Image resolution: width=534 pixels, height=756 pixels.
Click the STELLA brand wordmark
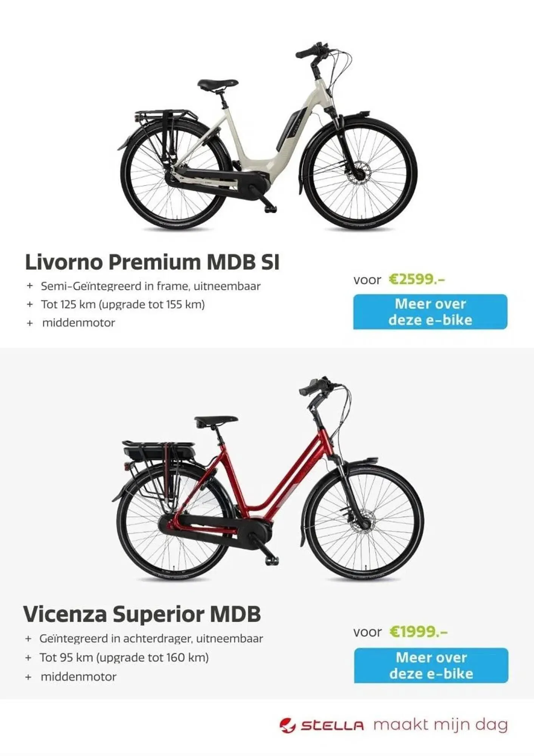(332, 726)
